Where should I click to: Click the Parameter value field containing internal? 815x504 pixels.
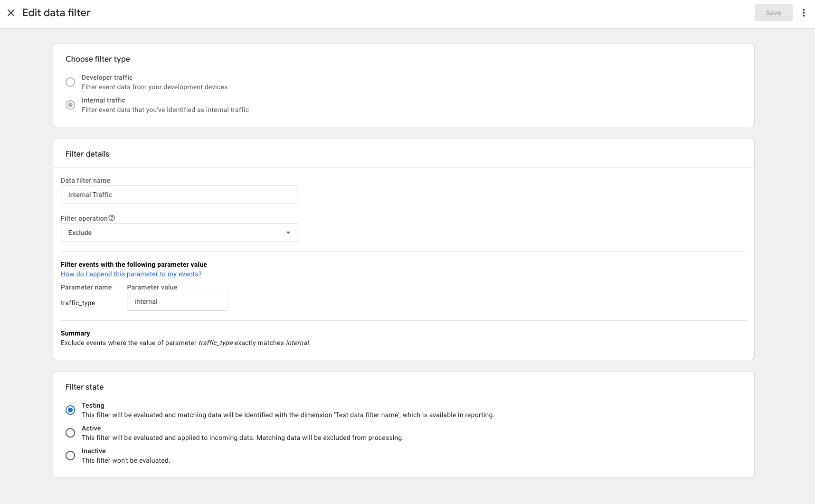click(x=177, y=301)
